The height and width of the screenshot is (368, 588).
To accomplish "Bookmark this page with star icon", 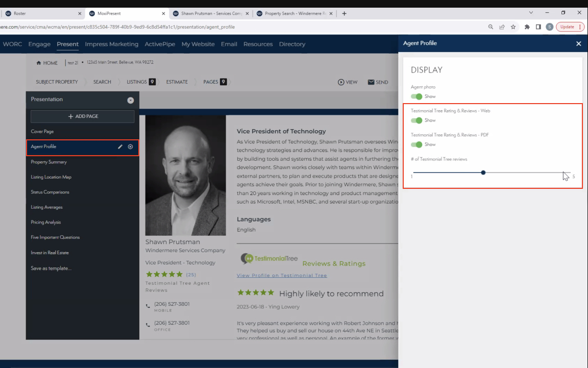I will tap(513, 27).
